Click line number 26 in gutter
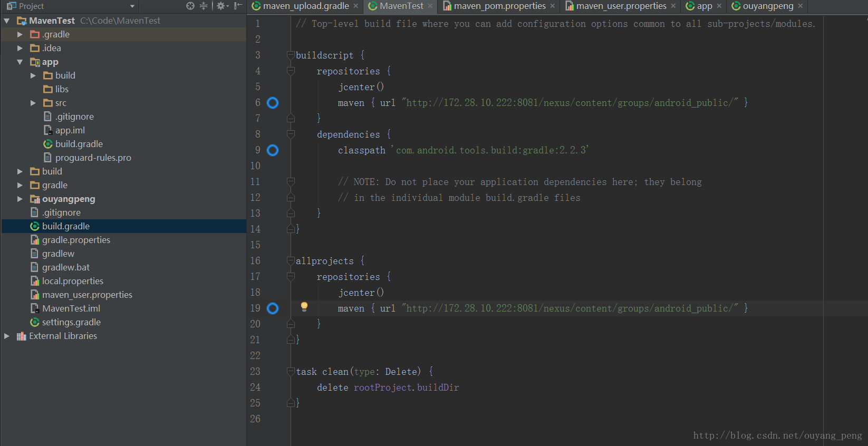Viewport: 868px width, 446px height. click(255, 419)
